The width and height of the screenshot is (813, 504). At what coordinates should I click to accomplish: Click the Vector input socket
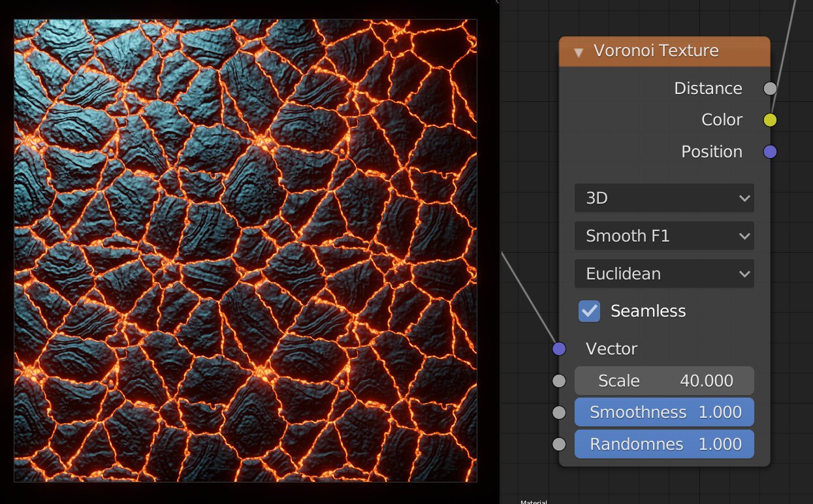pos(559,349)
